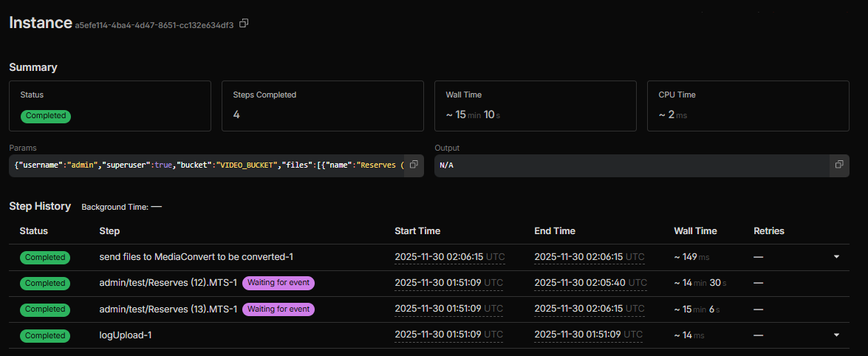Click the Completed badge for logUpload-1
The image size is (868, 356).
click(x=45, y=335)
